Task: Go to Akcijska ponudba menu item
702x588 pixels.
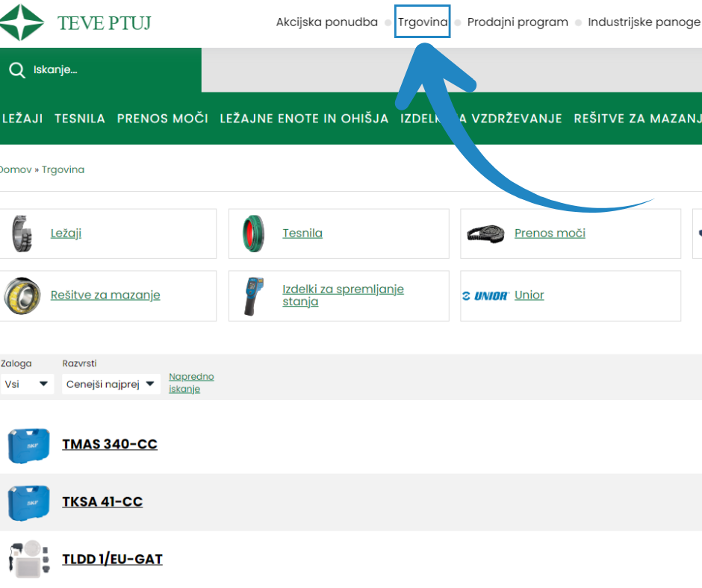Action: coord(326,22)
